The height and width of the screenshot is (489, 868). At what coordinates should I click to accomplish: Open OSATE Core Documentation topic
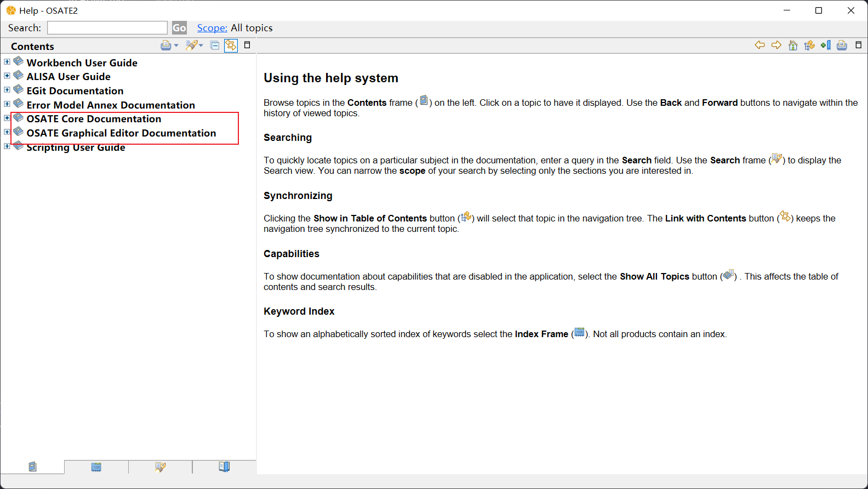94,119
